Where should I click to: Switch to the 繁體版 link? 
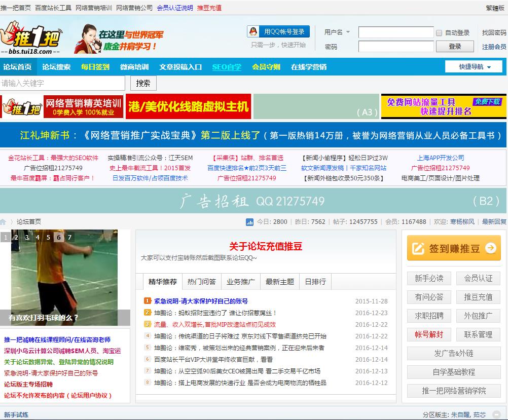click(x=495, y=8)
